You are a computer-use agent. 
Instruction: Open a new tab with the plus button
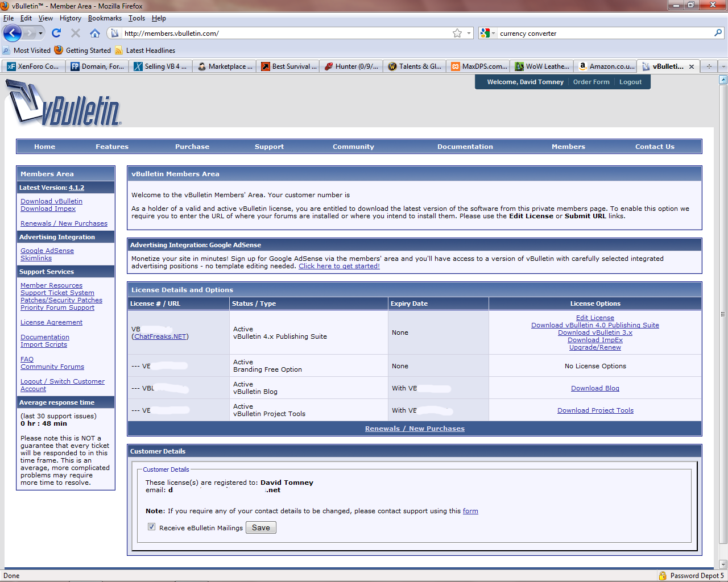709,66
